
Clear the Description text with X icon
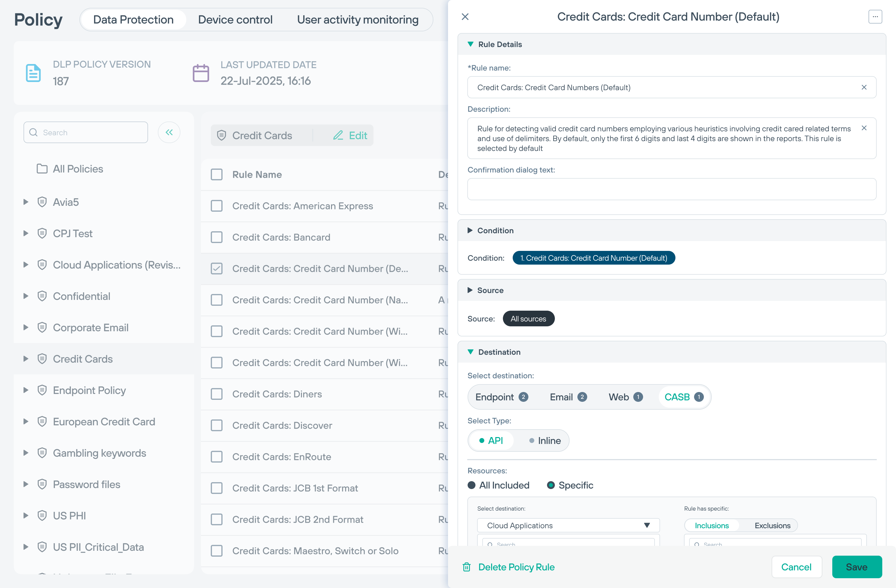coord(864,128)
